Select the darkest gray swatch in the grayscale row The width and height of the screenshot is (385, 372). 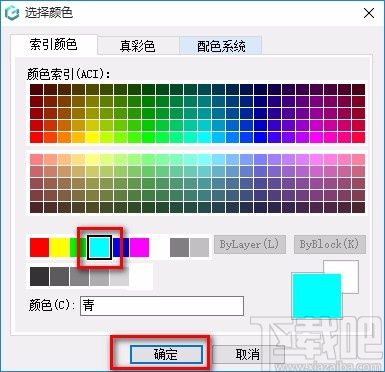coord(39,276)
